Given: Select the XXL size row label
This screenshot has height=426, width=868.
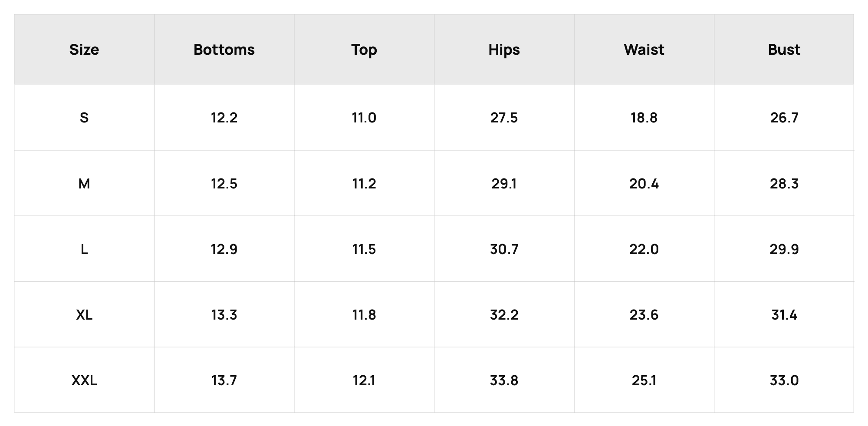Looking at the screenshot, I should point(84,380).
